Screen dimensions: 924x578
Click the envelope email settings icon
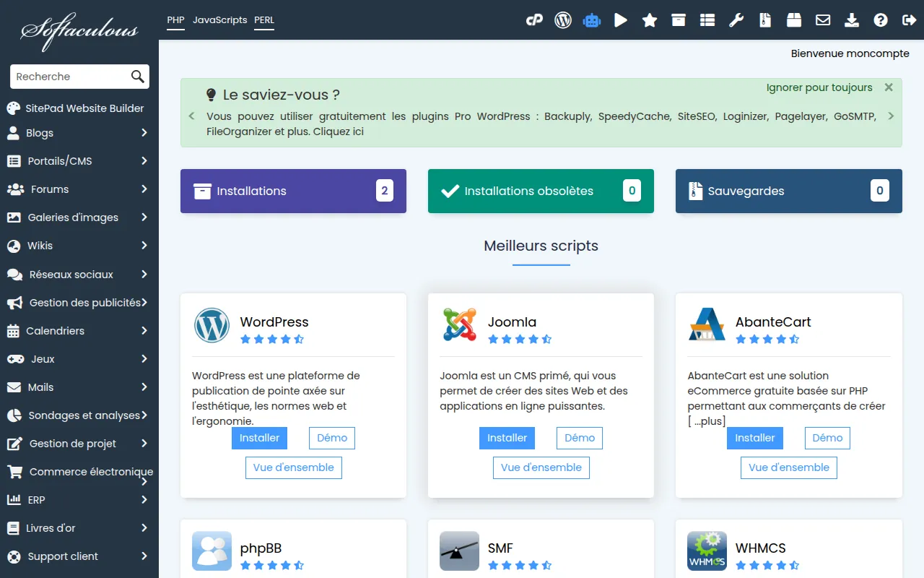[x=823, y=20]
